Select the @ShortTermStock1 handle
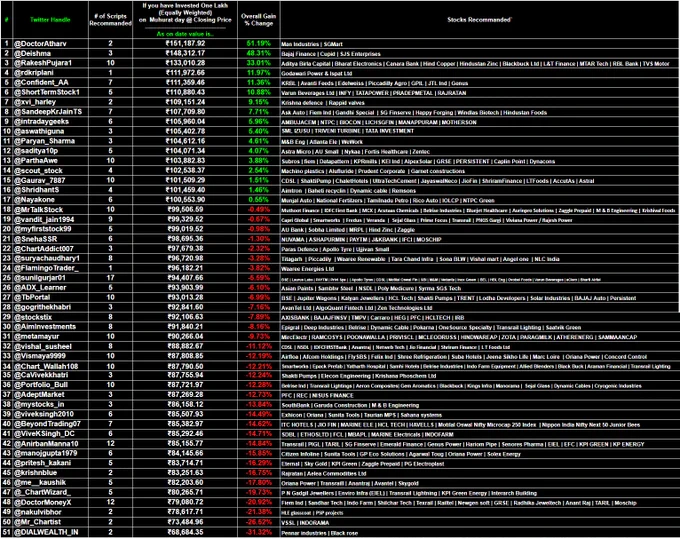Viewport: 680px width, 539px height. (47, 92)
